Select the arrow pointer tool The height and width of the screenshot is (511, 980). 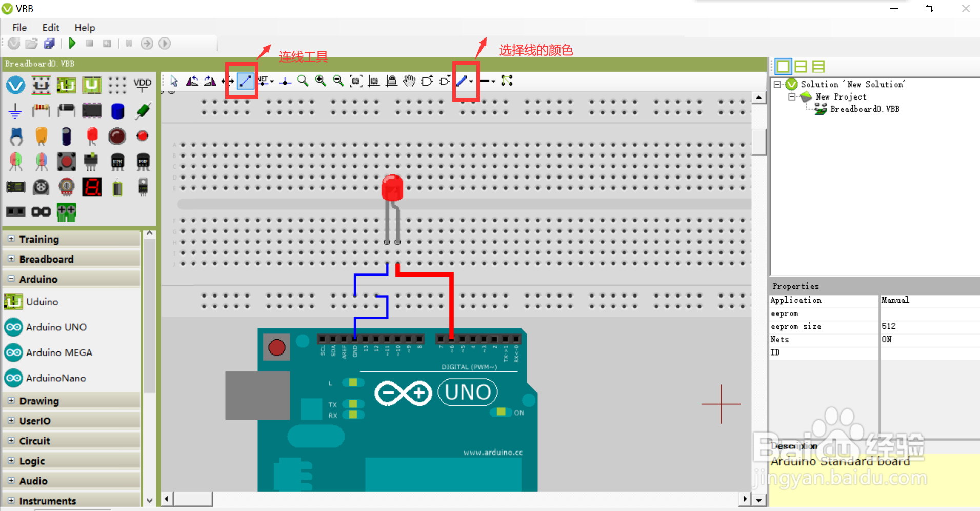174,81
